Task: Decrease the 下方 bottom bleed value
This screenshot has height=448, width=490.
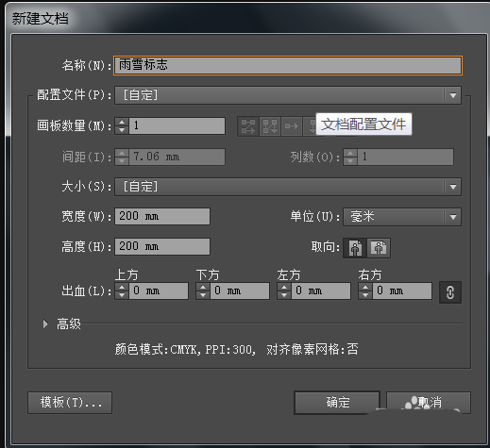Action: pos(203,295)
